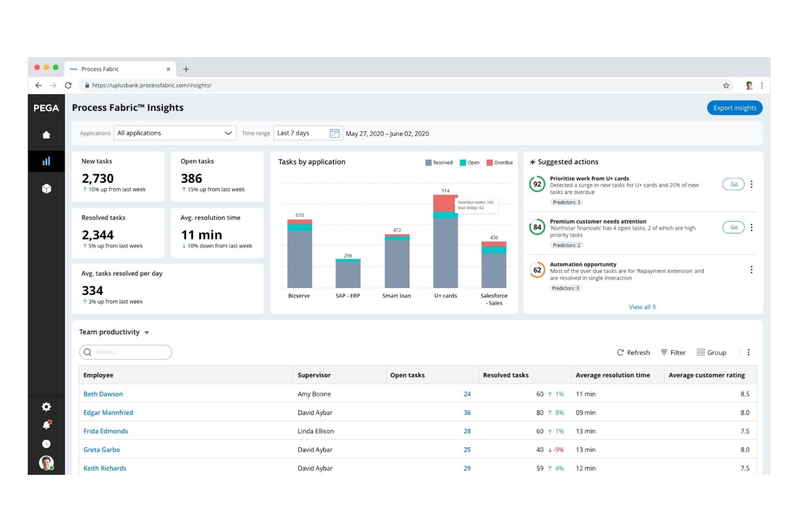Viewport: 798px width, 532px height.
Task: Sort by the Open tasks column header
Action: pos(432,375)
